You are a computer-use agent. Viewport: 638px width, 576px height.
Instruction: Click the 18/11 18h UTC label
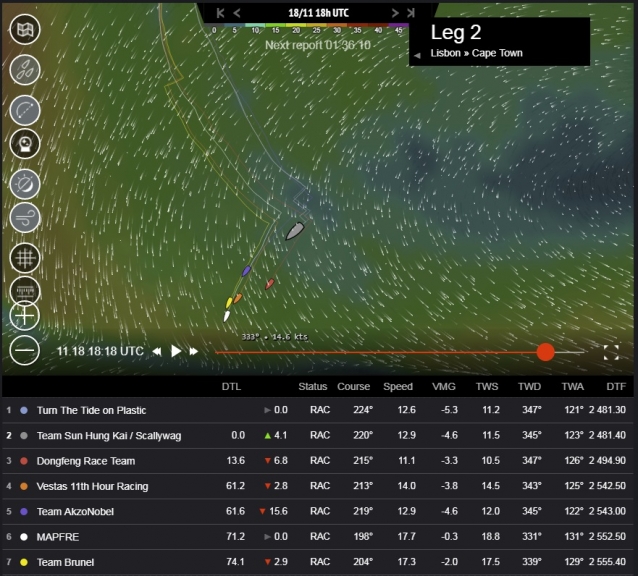coord(318,13)
